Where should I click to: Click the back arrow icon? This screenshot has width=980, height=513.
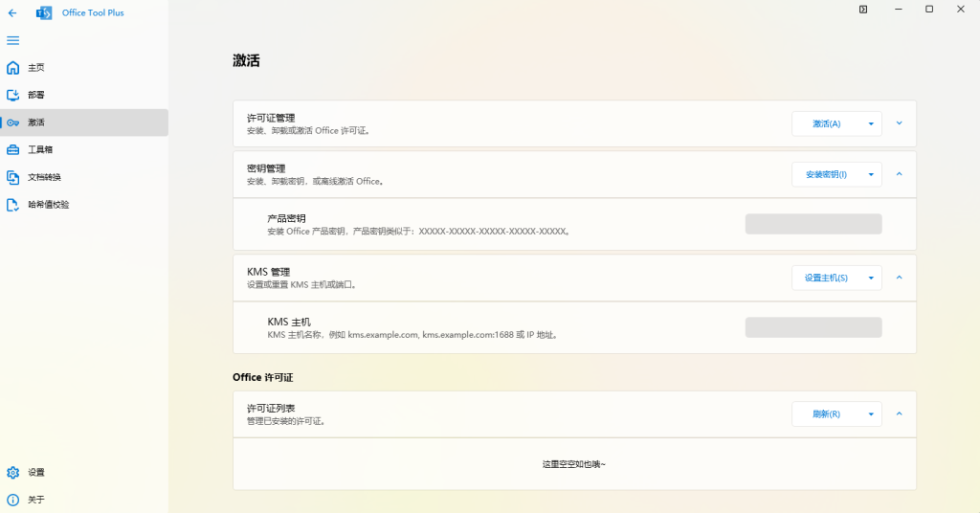[12, 12]
